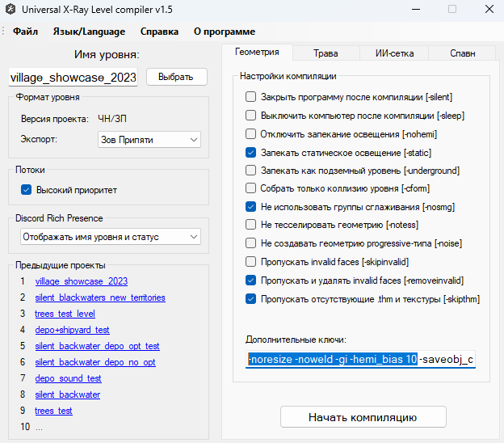The height and width of the screenshot is (443, 504).
Task: Click the level name input field
Action: 73,78
